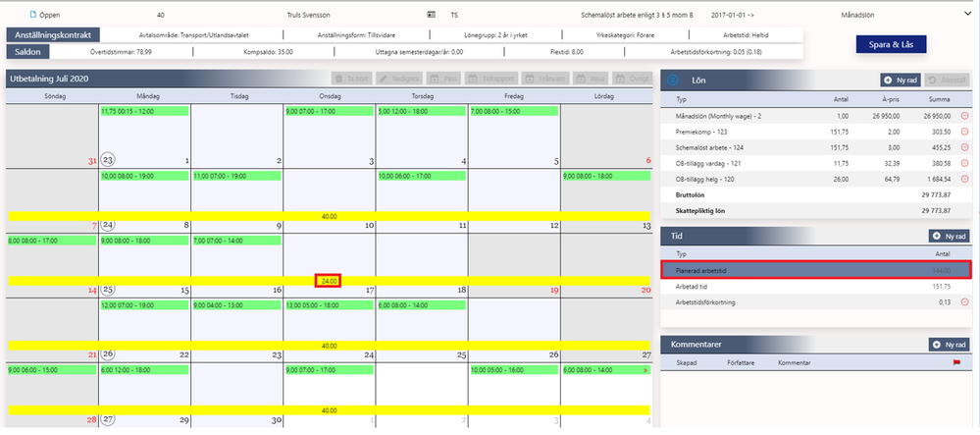The image size is (980, 435).
Task: Click Spara & Lås button
Action: pyautogui.click(x=891, y=44)
